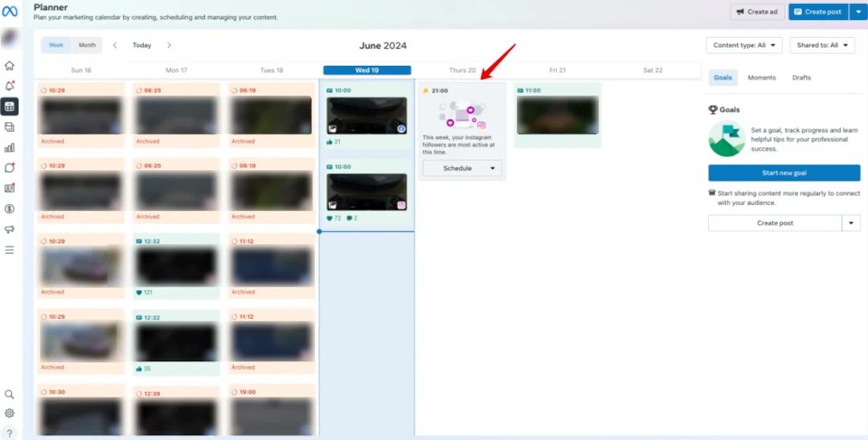Image resolution: width=868 pixels, height=440 pixels.
Task: Open the Content type: All dropdown
Action: pos(744,45)
